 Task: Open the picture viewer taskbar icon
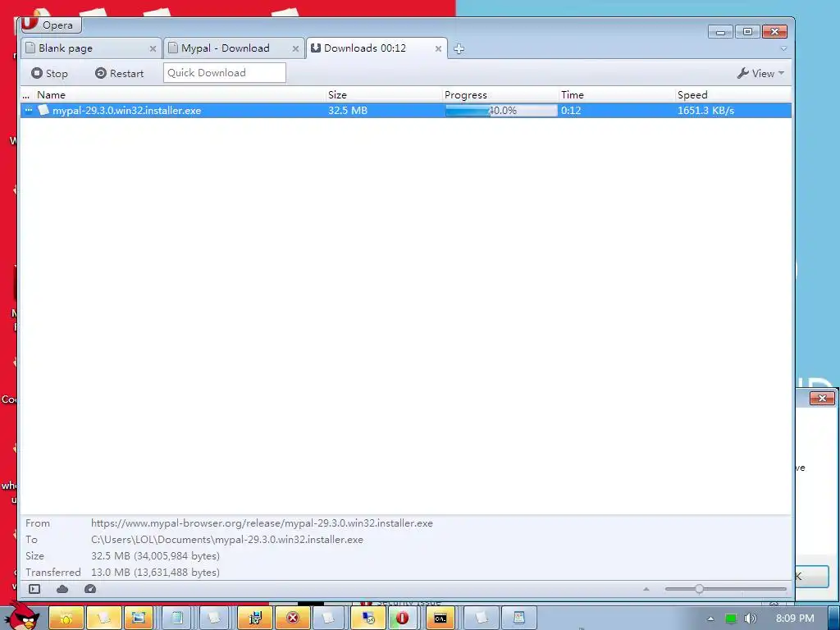(139, 619)
